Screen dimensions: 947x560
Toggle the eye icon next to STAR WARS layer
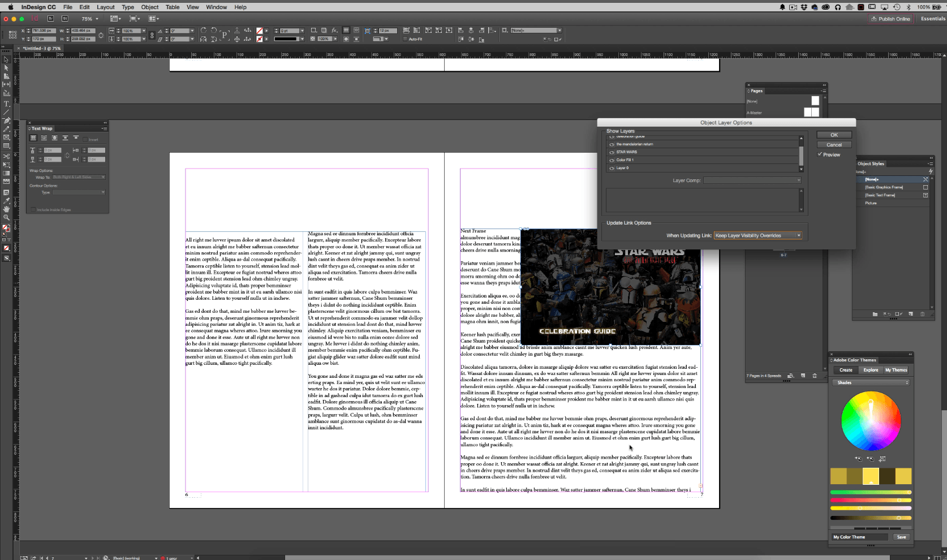coord(612,152)
